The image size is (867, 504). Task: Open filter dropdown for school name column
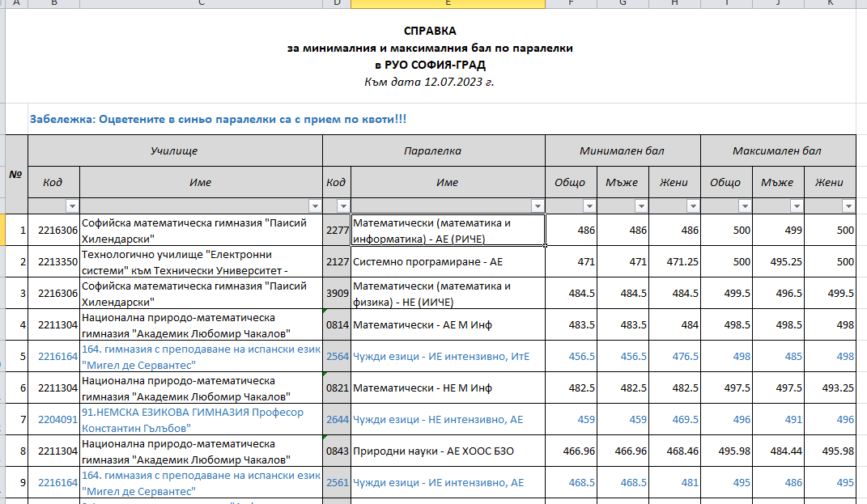coord(315,206)
